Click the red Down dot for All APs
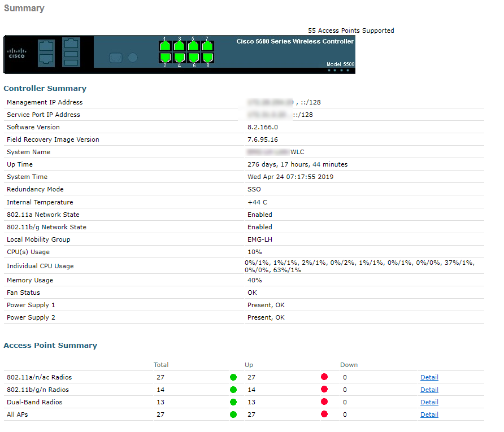Image resolution: width=504 pixels, height=432 pixels. pyautogui.click(x=324, y=414)
